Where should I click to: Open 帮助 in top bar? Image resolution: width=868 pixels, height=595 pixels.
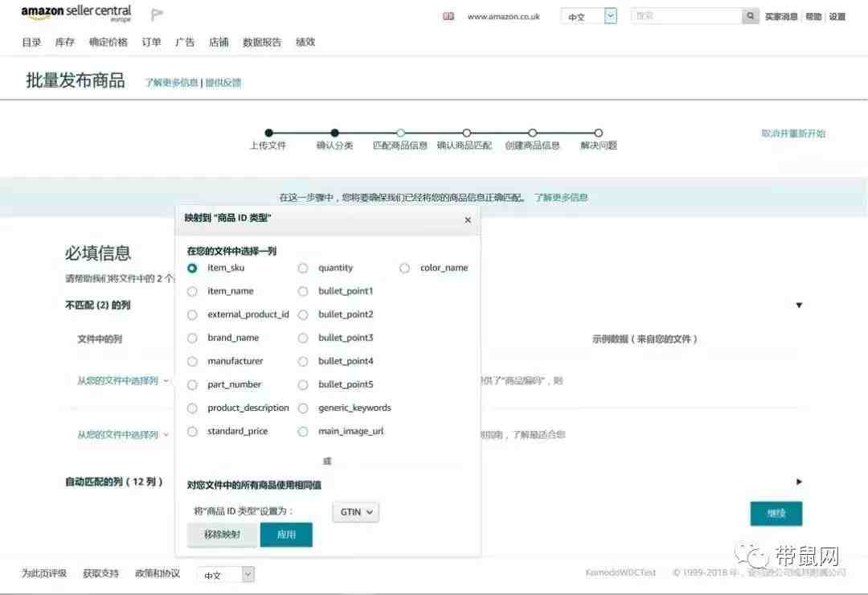[813, 17]
